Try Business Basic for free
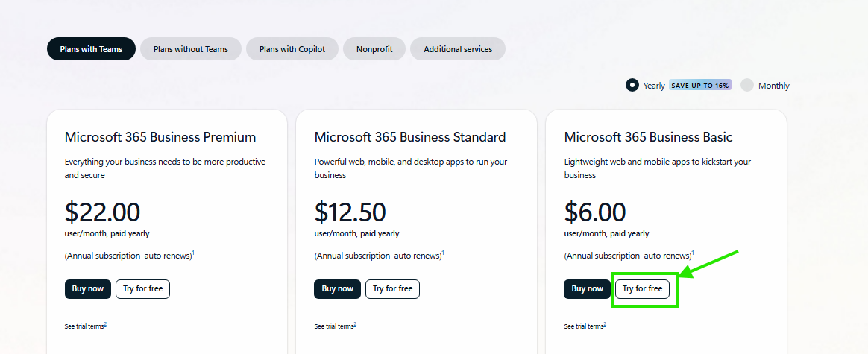Screen dimensions: 868x354 click(642, 289)
